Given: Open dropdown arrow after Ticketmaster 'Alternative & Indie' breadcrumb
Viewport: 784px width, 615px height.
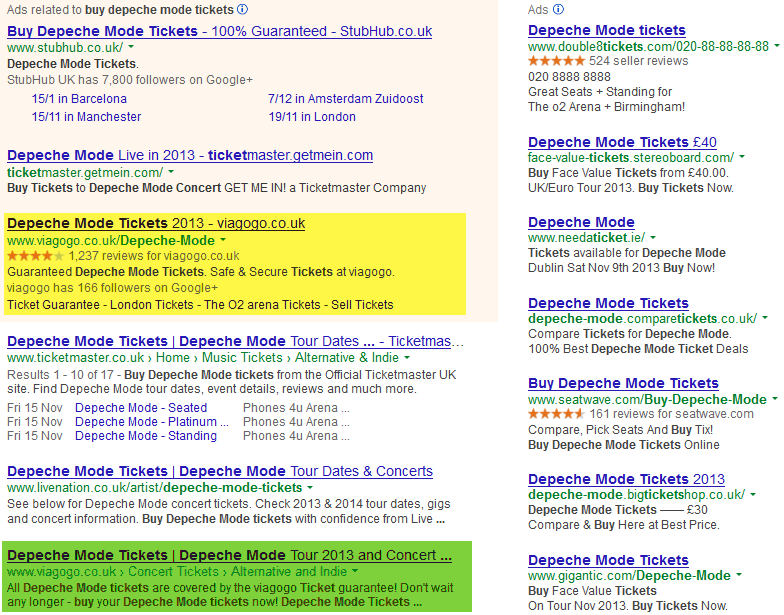Looking at the screenshot, I should pyautogui.click(x=407, y=358).
